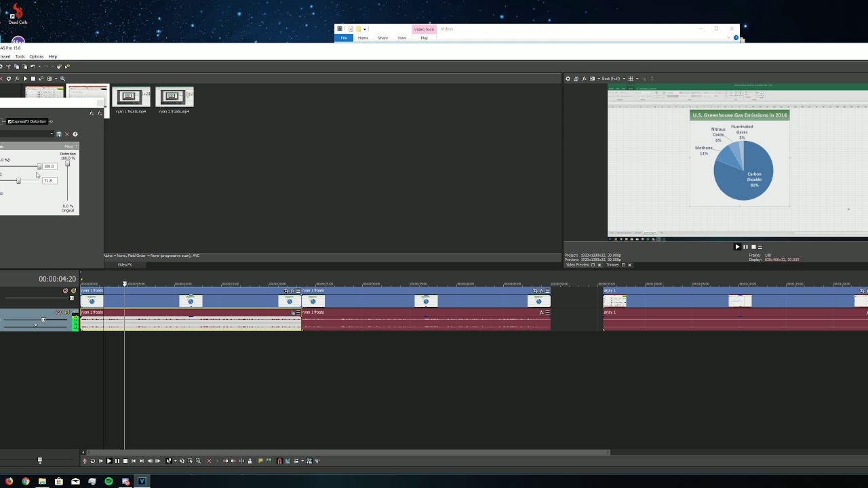Open Event Pan/Crop on first video clip
Viewport: 868px width, 488px height.
coord(286,291)
